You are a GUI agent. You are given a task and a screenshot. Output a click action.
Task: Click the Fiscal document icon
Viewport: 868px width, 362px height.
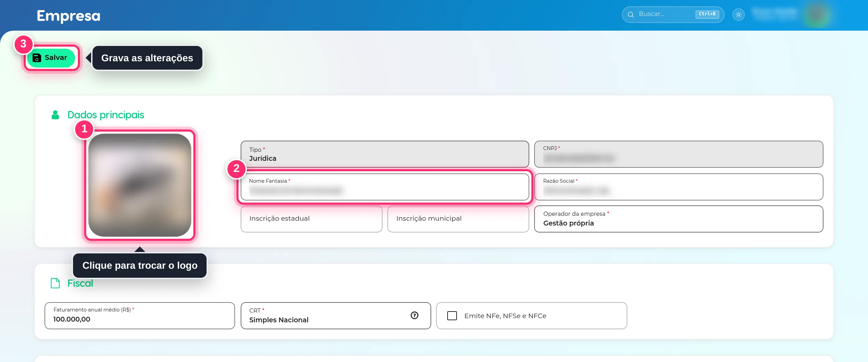click(55, 283)
